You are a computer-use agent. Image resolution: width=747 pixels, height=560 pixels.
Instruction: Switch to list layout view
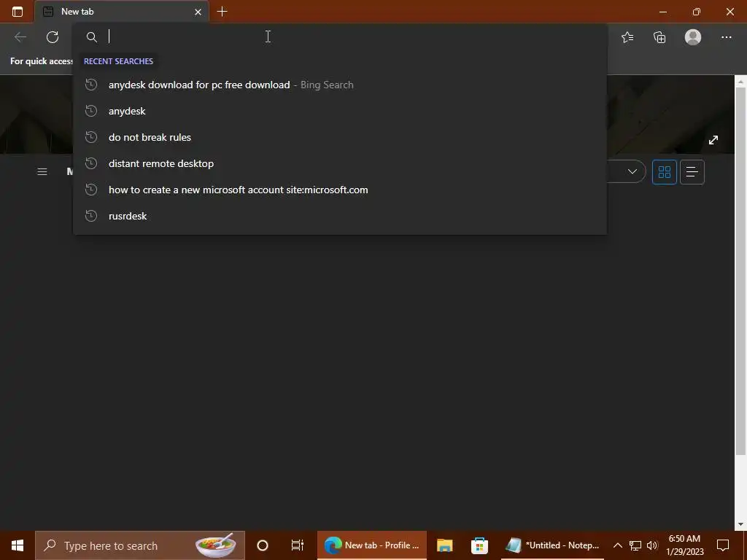tap(692, 172)
